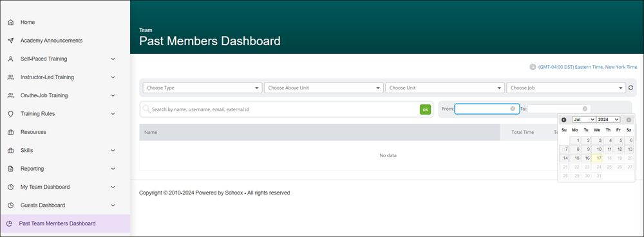Viewport: 644px width, 237px height.
Task: Click the Reporting document icon
Action: click(11, 169)
